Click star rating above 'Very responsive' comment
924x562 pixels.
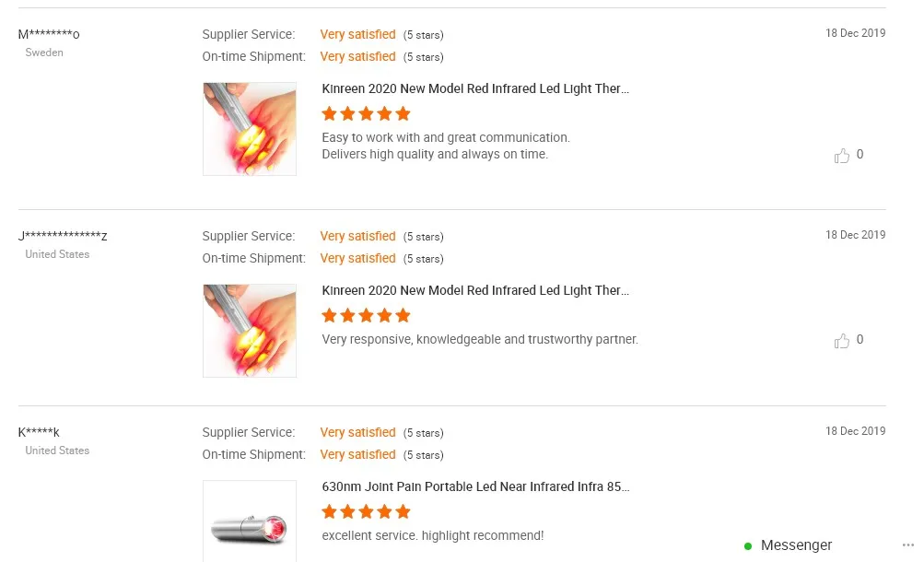(366, 316)
